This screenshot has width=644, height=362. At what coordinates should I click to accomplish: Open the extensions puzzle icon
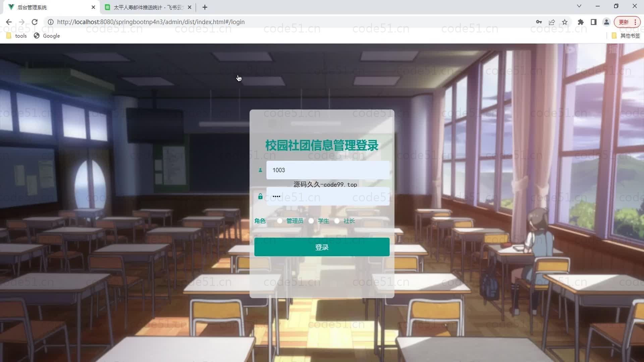(581, 22)
